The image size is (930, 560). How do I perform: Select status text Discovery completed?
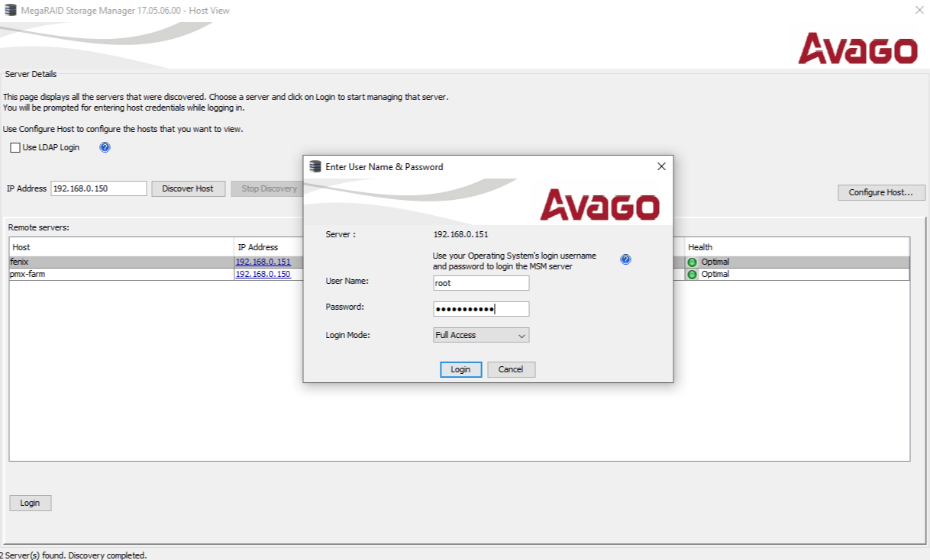pos(107,555)
